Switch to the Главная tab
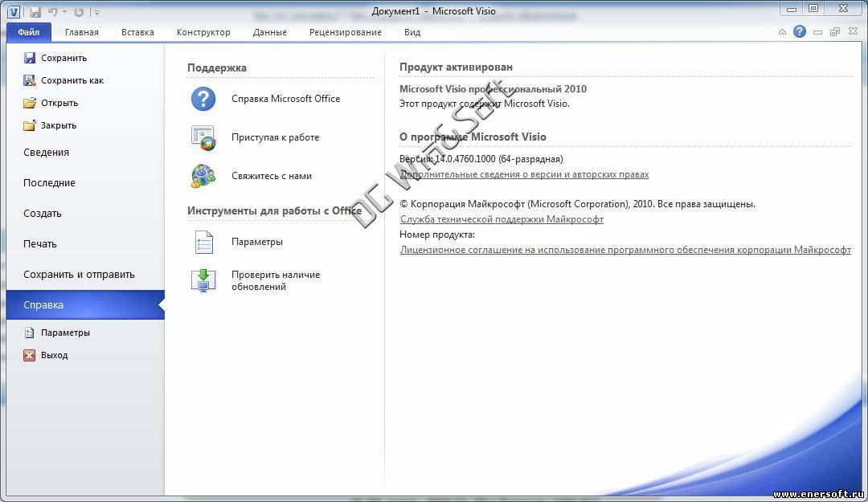 81,32
